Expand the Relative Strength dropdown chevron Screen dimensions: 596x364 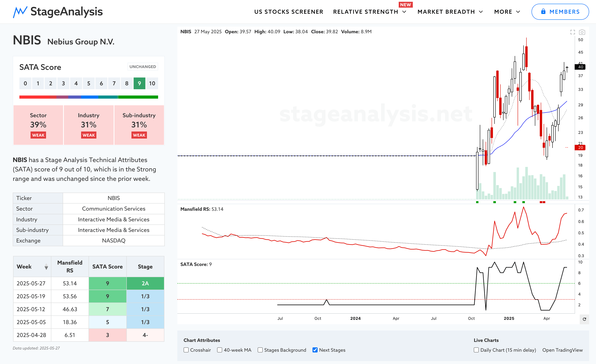coord(404,12)
